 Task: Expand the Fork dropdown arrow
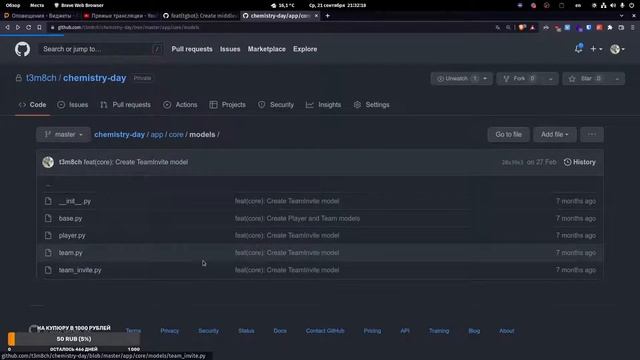pyautogui.click(x=551, y=78)
